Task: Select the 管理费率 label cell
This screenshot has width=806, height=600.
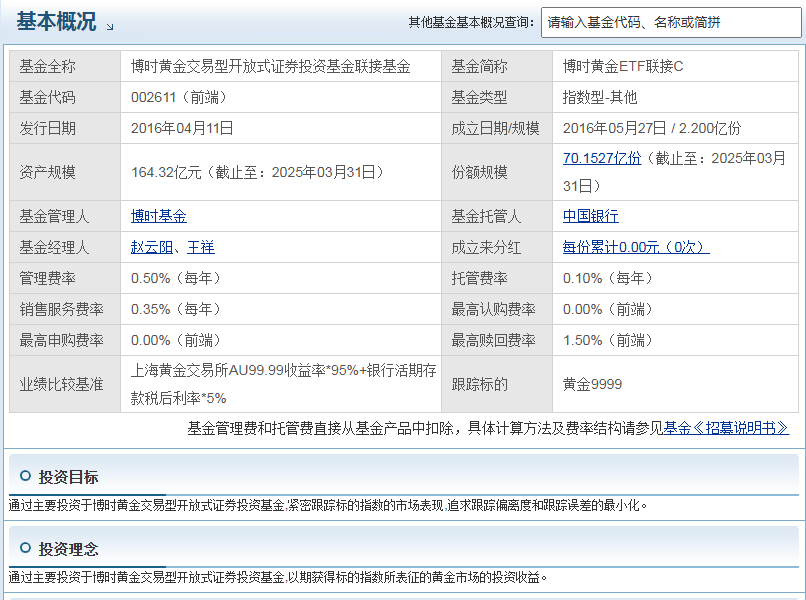Action: [65, 278]
